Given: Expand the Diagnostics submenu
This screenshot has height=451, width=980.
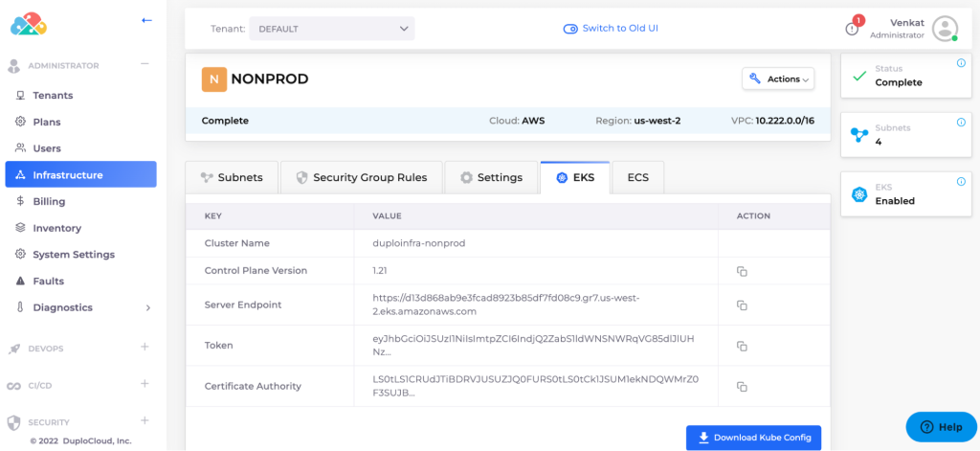Looking at the screenshot, I should [x=147, y=308].
